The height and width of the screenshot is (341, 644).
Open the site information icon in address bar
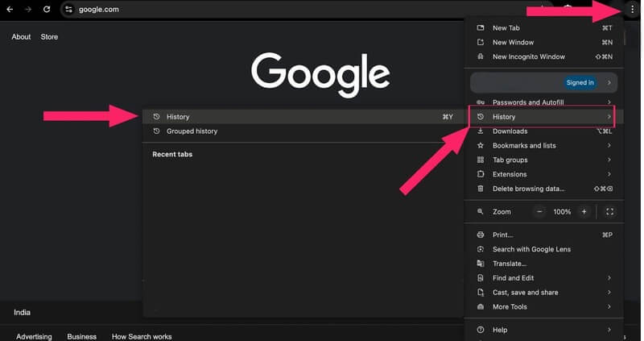tap(68, 9)
